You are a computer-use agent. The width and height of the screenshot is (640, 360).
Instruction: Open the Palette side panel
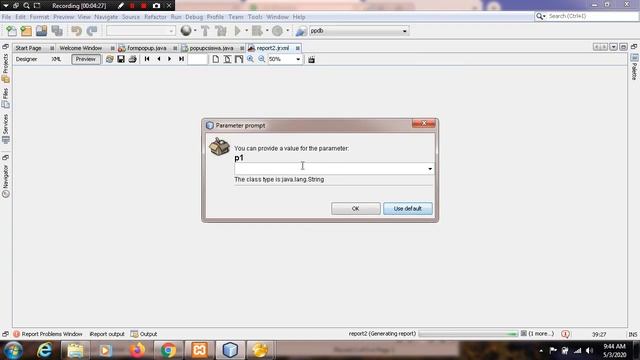pyautogui.click(x=634, y=68)
